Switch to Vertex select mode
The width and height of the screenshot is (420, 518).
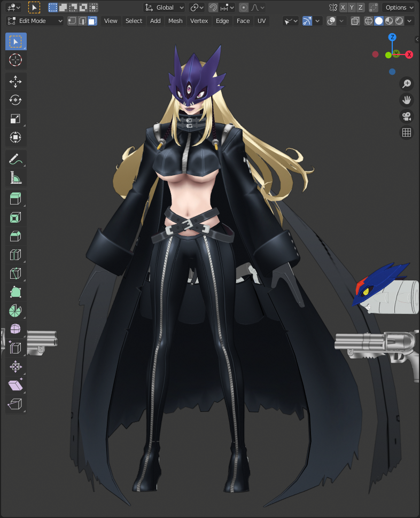[72, 21]
